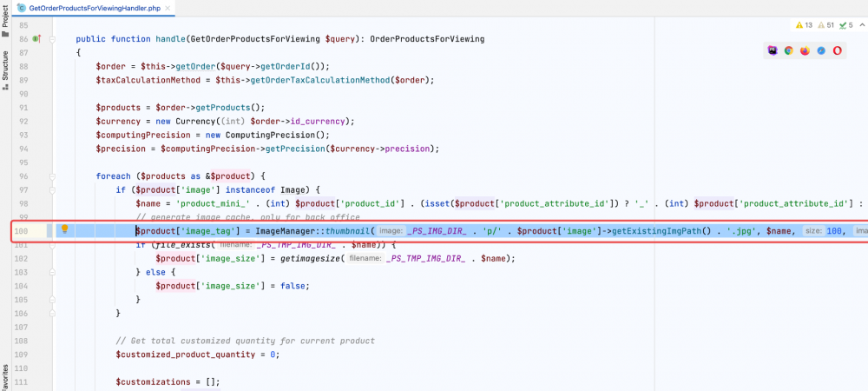868x391 pixels.
Task: Click the getOrderTaxCalculationMethod call
Action: point(320,80)
